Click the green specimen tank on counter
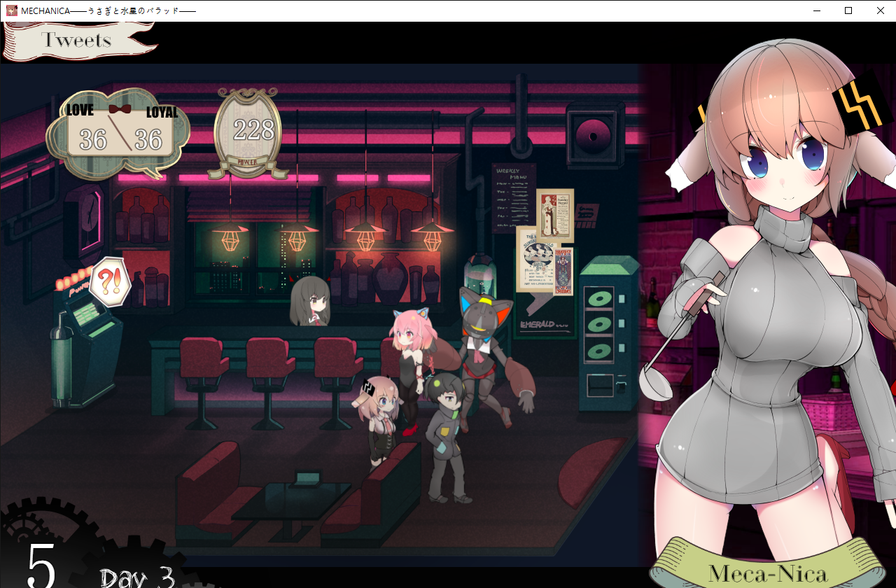 [x=481, y=276]
